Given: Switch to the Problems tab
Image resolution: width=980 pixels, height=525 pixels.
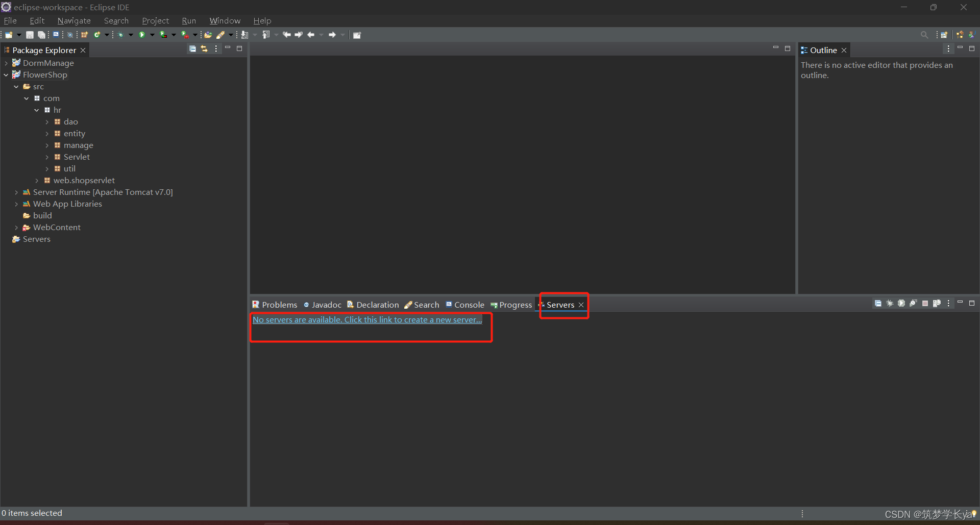Looking at the screenshot, I should click(275, 305).
